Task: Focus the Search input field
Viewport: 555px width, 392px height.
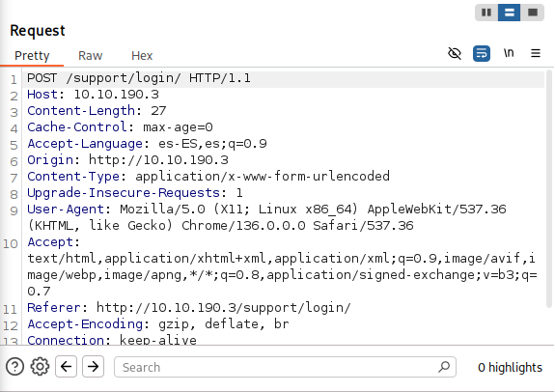Action: click(285, 367)
